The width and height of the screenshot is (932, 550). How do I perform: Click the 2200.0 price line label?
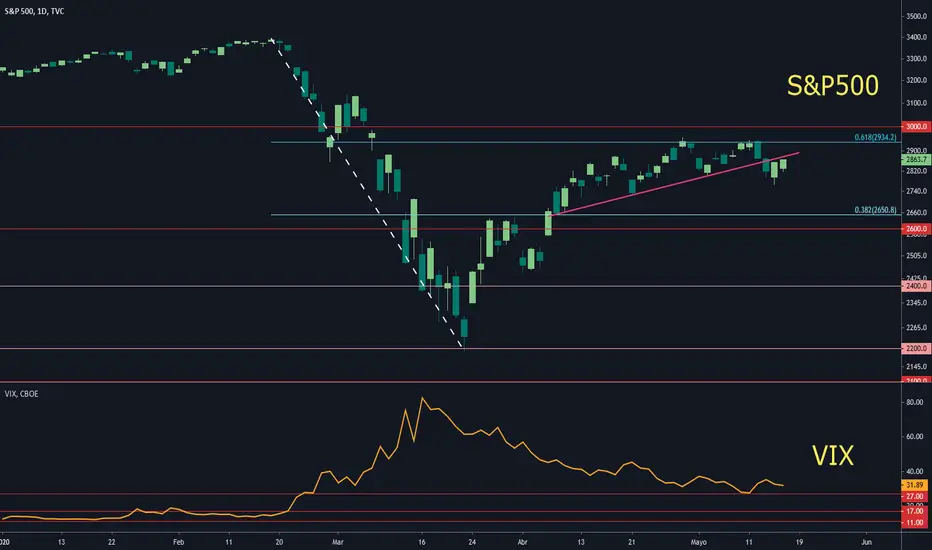[917, 348]
